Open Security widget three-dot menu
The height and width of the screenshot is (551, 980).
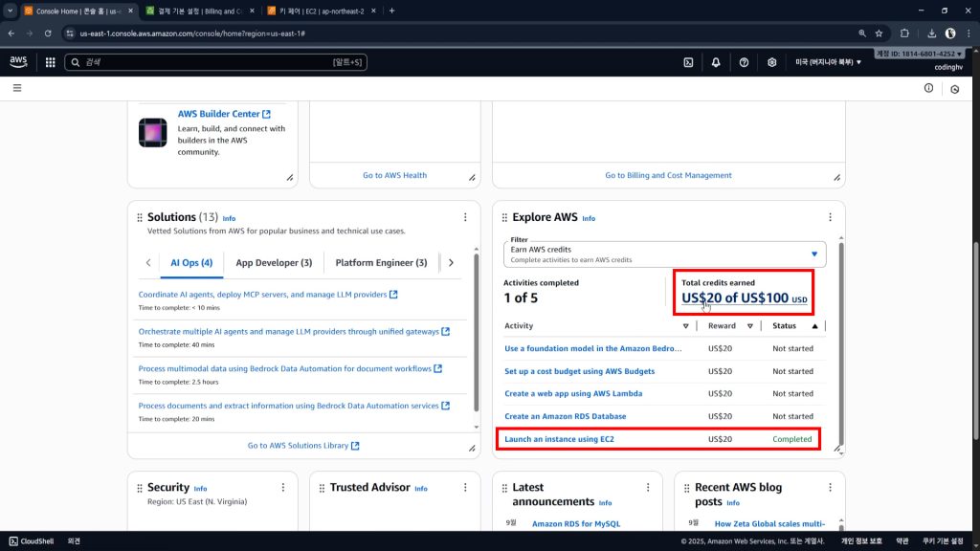(282, 487)
